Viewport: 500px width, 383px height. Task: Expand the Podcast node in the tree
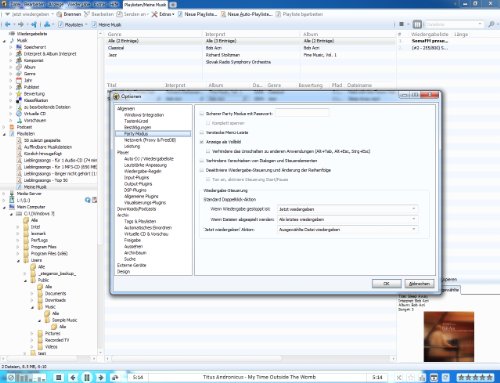(4, 127)
